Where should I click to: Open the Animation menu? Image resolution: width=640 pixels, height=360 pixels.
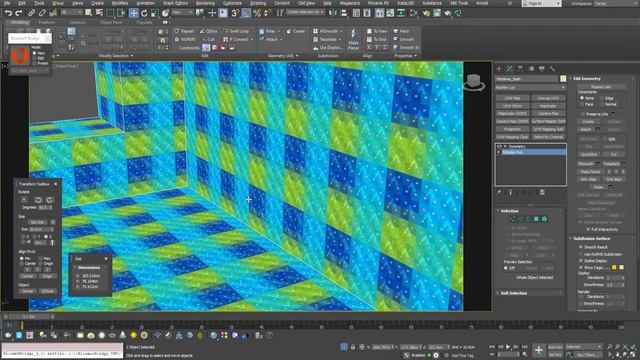coord(145,3)
